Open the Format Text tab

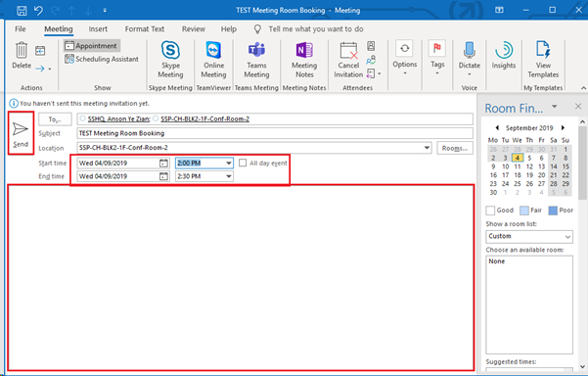tap(145, 29)
